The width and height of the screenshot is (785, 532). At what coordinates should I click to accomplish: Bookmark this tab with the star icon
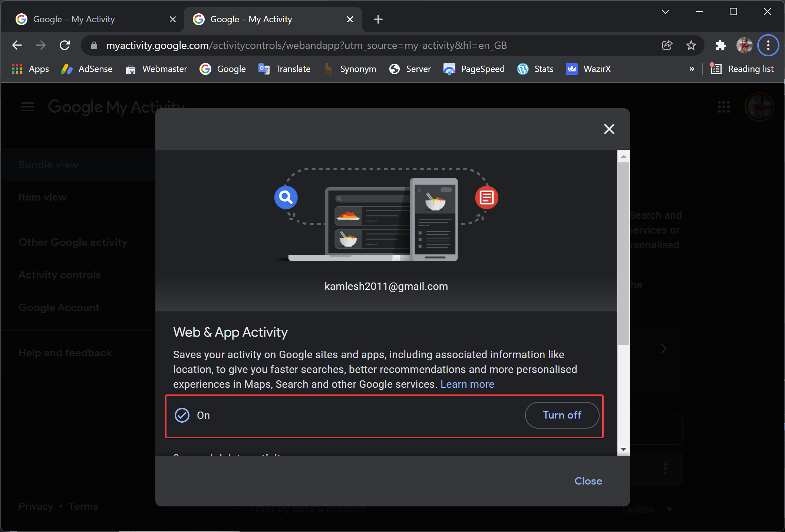(x=691, y=45)
